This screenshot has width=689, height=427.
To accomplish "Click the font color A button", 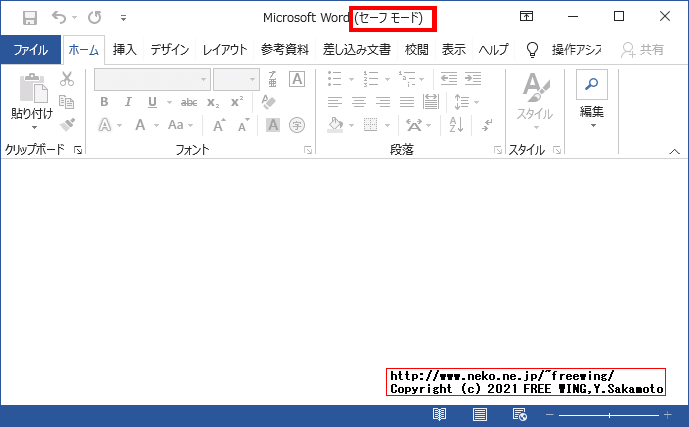I will tap(140, 125).
